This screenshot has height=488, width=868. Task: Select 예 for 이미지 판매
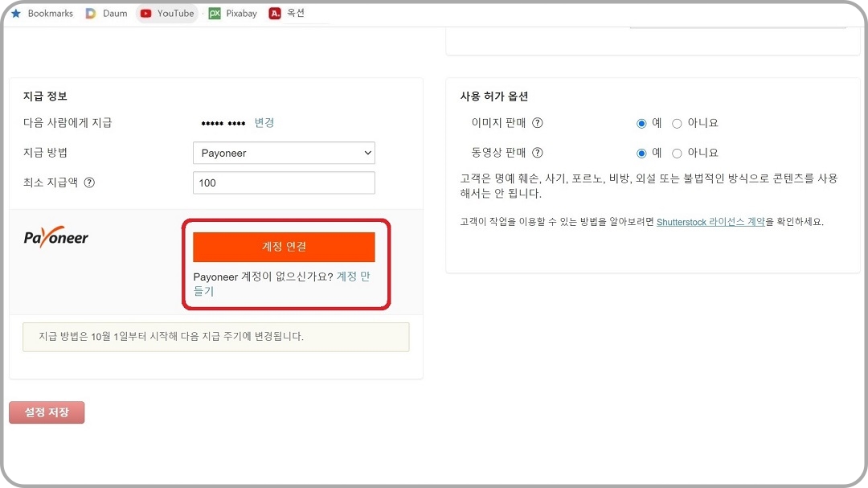click(641, 124)
